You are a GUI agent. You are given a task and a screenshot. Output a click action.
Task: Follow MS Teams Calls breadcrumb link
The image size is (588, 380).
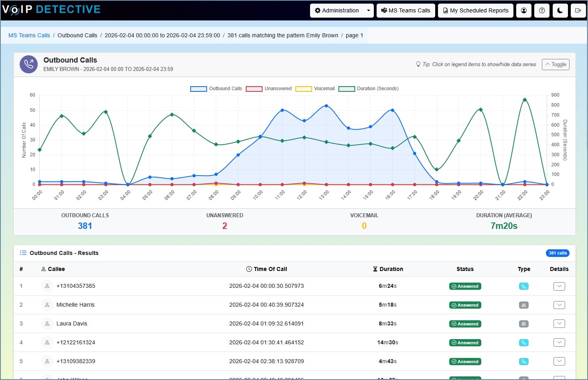pos(29,35)
